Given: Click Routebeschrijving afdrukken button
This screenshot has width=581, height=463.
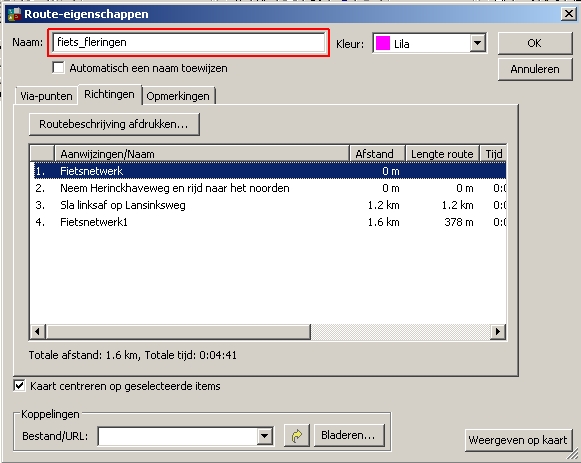Looking at the screenshot, I should (x=114, y=124).
